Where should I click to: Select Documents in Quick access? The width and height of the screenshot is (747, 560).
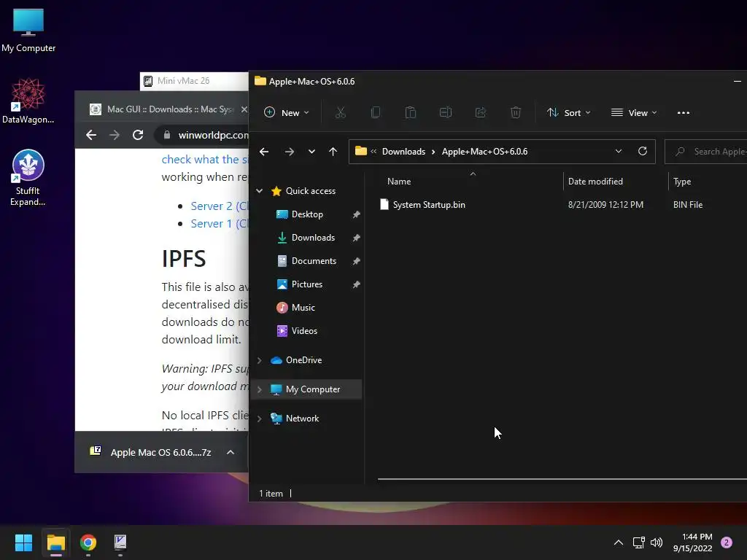pyautogui.click(x=314, y=261)
